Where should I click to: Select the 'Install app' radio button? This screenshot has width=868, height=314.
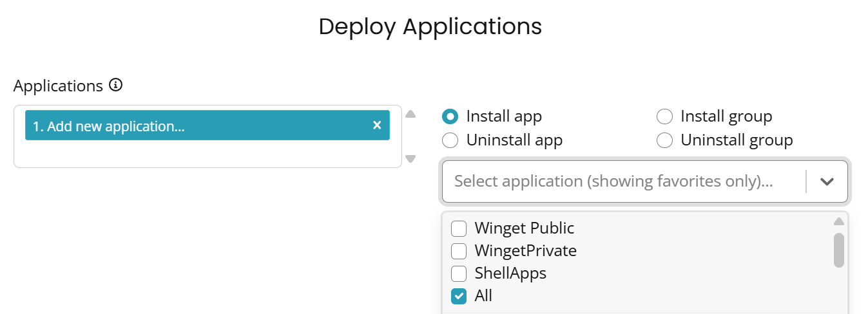pos(450,116)
